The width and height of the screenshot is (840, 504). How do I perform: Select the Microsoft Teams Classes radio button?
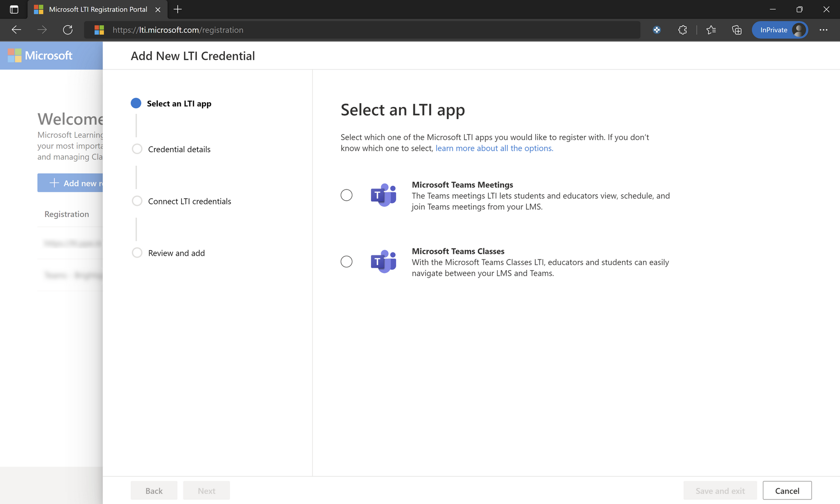tap(346, 262)
